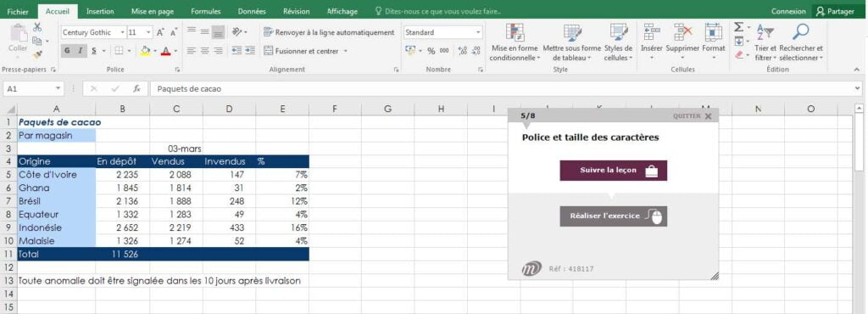The height and width of the screenshot is (314, 868).
Task: Open the Styles de cellules dropdown
Action: click(618, 42)
